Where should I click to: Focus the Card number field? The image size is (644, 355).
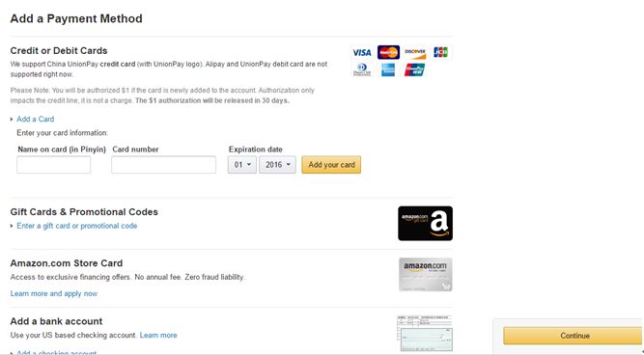point(163,165)
